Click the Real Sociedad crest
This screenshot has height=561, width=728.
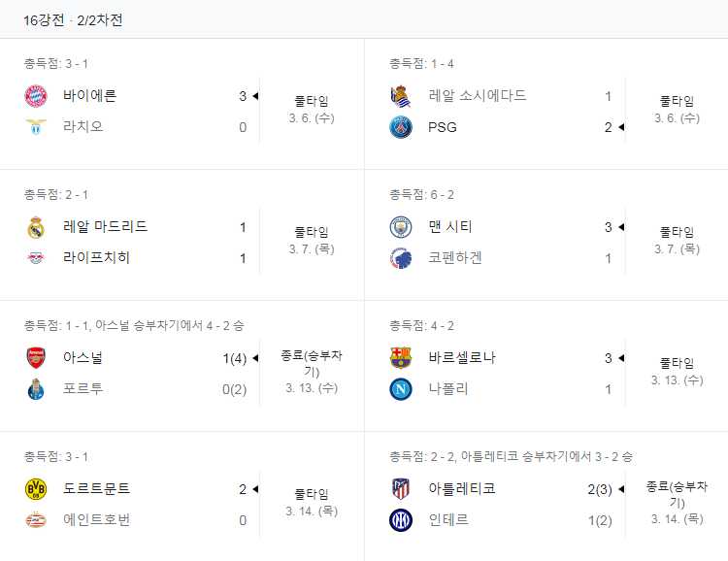401,96
